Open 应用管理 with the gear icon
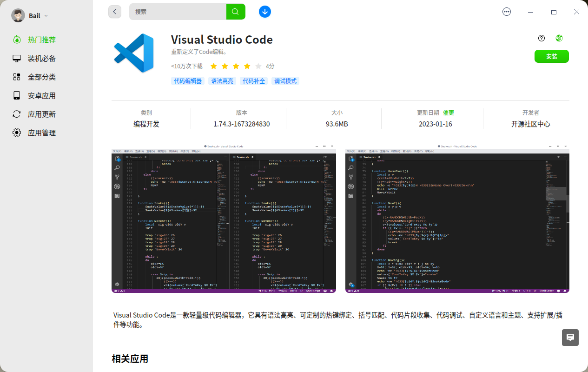Screen dimensions: 588x372 click(17, 133)
